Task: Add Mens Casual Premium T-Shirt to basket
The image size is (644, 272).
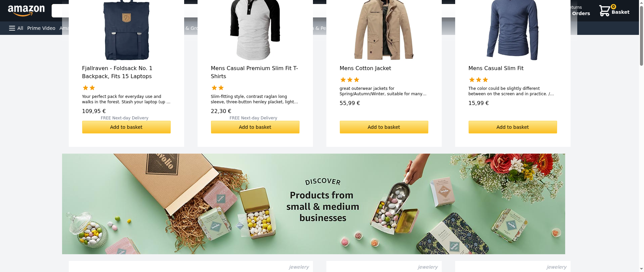Action: (x=255, y=127)
